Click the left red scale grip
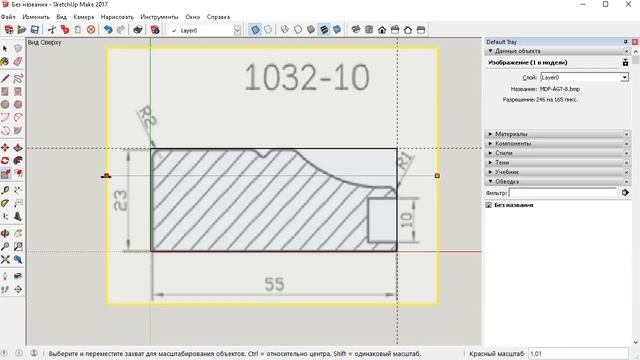The height and width of the screenshot is (360, 640). (x=106, y=176)
